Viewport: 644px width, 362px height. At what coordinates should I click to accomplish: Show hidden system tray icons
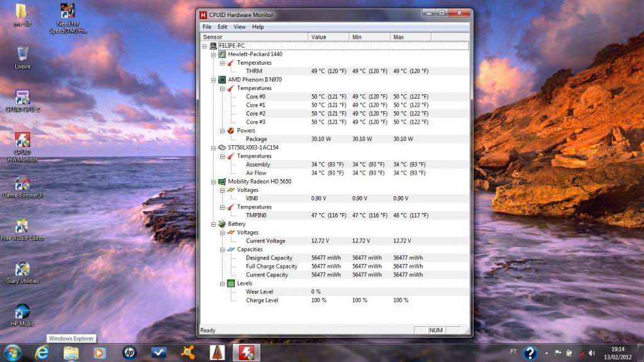pos(547,353)
